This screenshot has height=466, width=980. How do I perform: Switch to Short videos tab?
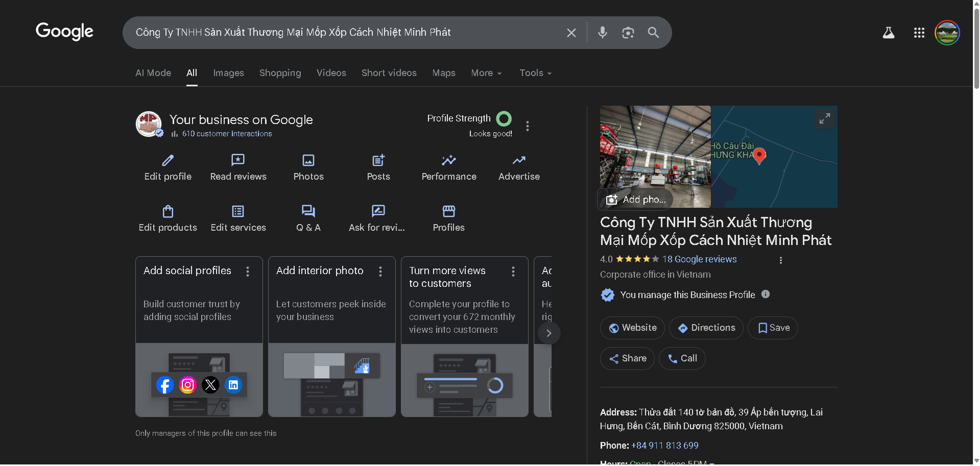pos(389,73)
